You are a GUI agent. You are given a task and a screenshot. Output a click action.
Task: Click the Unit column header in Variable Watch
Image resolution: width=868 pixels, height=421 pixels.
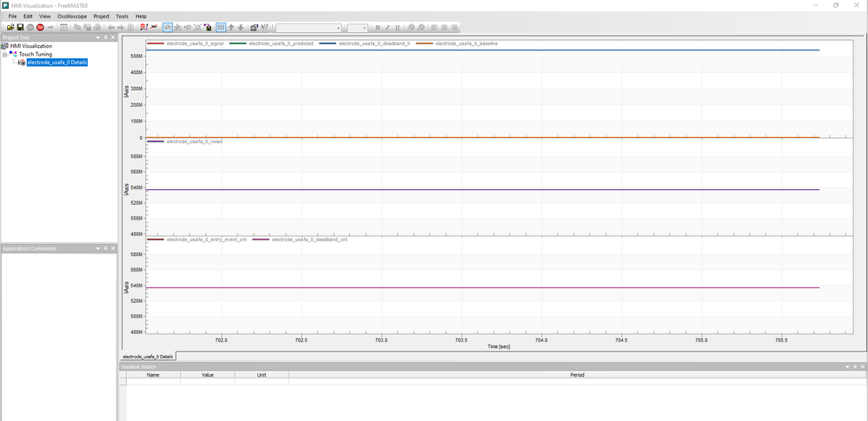[x=262, y=374]
